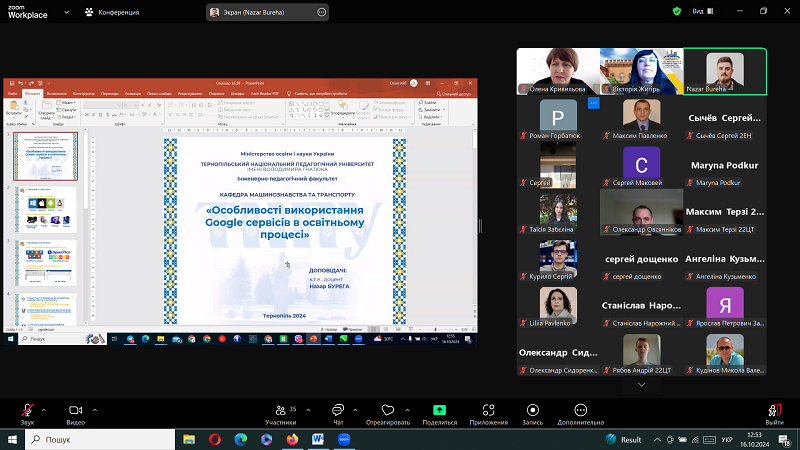Open the Файл tab in shared PowerPoint
The image size is (800, 450).
pos(12,93)
